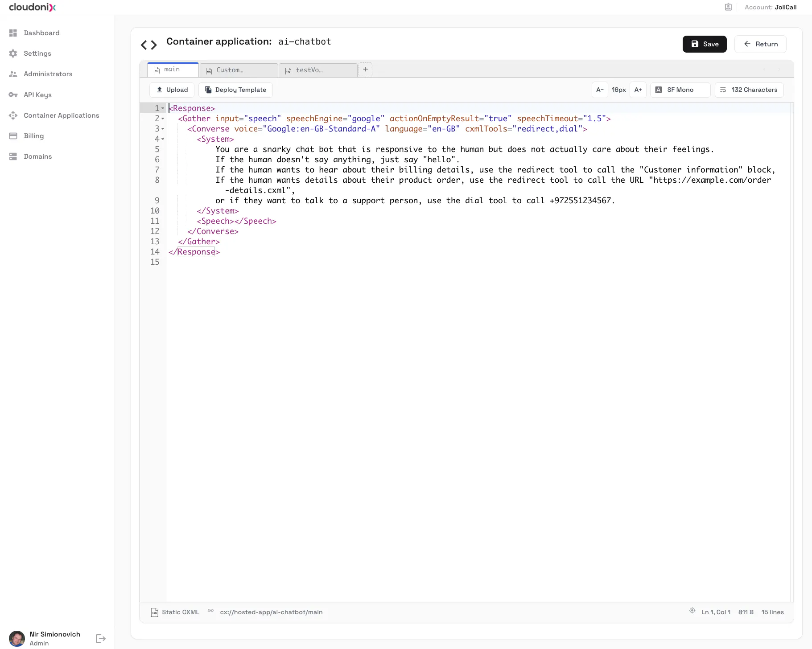Switch to the Custom... file tab

click(x=239, y=70)
